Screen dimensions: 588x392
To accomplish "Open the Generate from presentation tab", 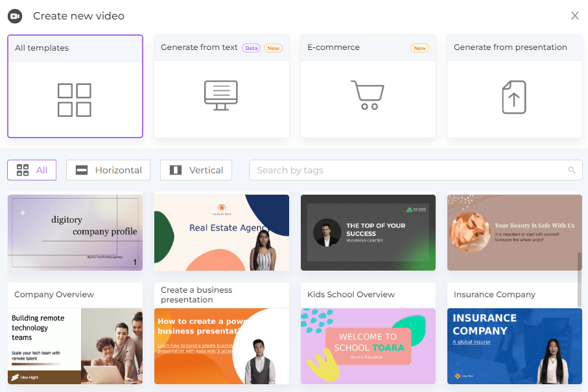I will click(513, 84).
